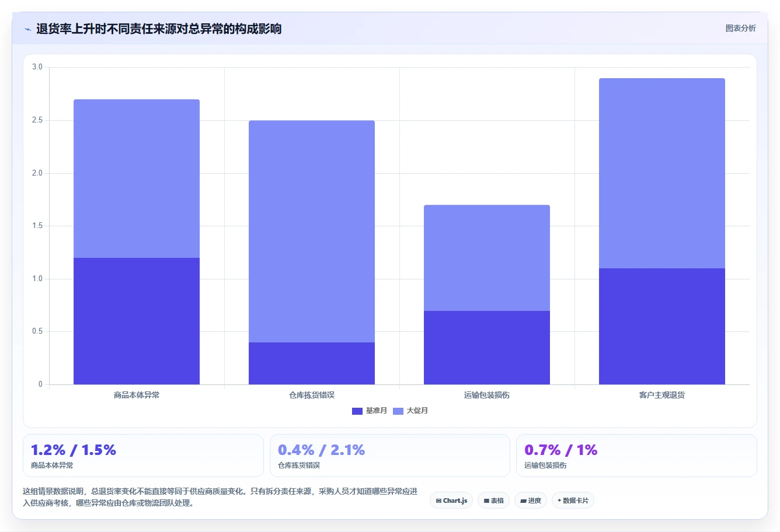Click the light 大促月 bar for 运输包装损伤
780x532 pixels.
pos(487,258)
